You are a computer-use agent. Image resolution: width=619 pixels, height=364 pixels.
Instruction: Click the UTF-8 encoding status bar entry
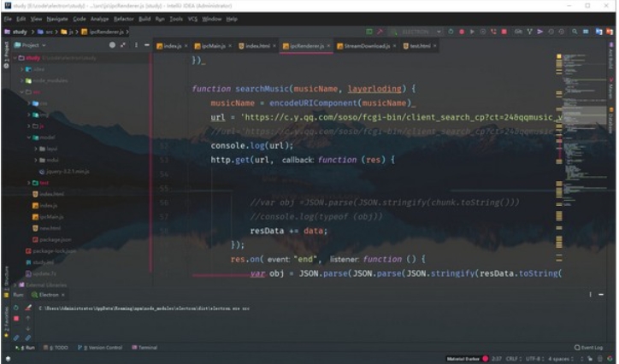tap(534, 359)
